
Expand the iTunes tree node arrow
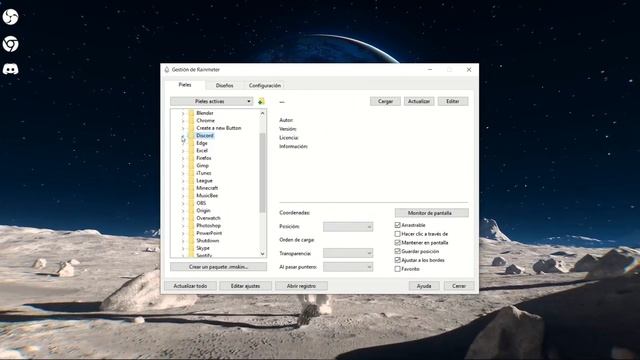(183, 173)
